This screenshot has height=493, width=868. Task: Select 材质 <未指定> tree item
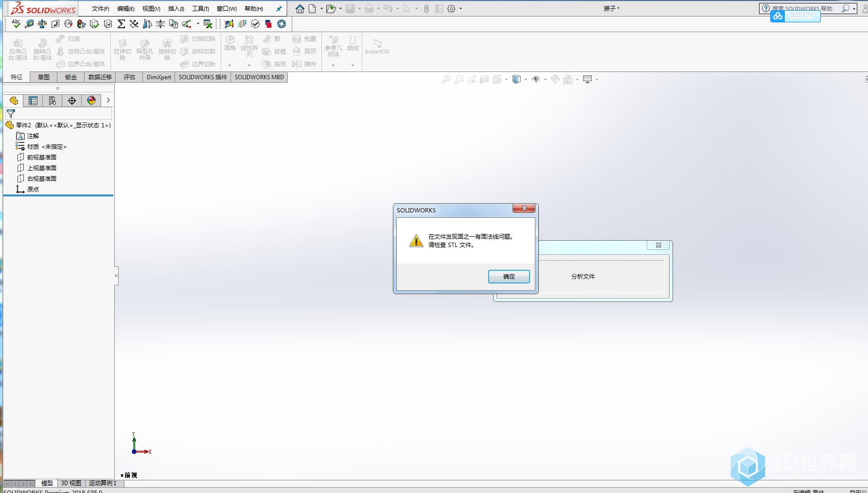41,146
